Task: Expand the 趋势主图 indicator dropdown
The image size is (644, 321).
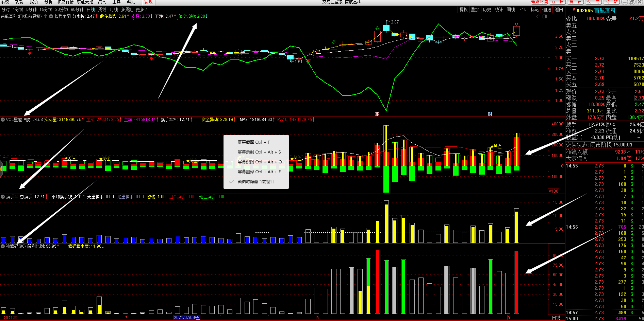Action: (51, 16)
